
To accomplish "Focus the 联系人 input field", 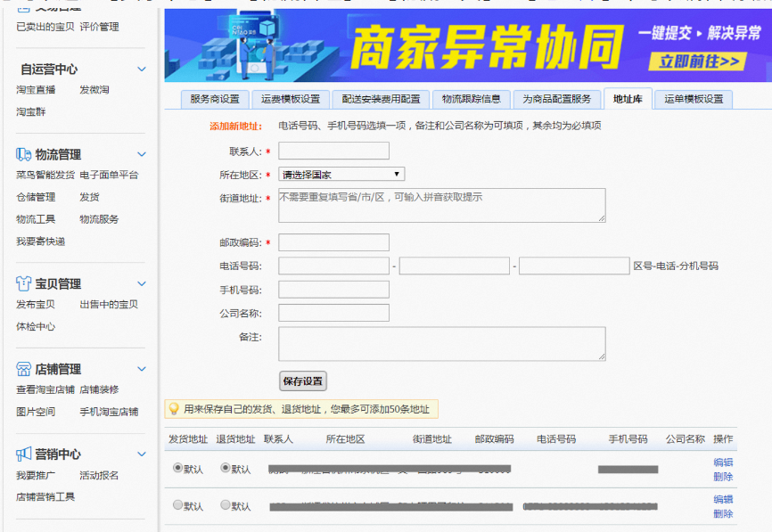I will (x=333, y=151).
